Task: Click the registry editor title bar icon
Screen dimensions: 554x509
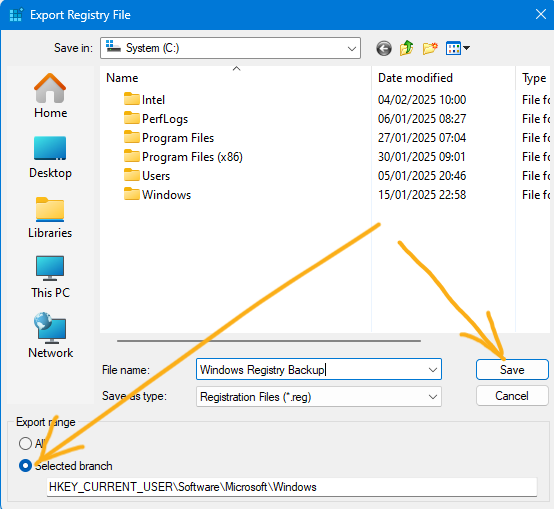Action: click(x=16, y=15)
